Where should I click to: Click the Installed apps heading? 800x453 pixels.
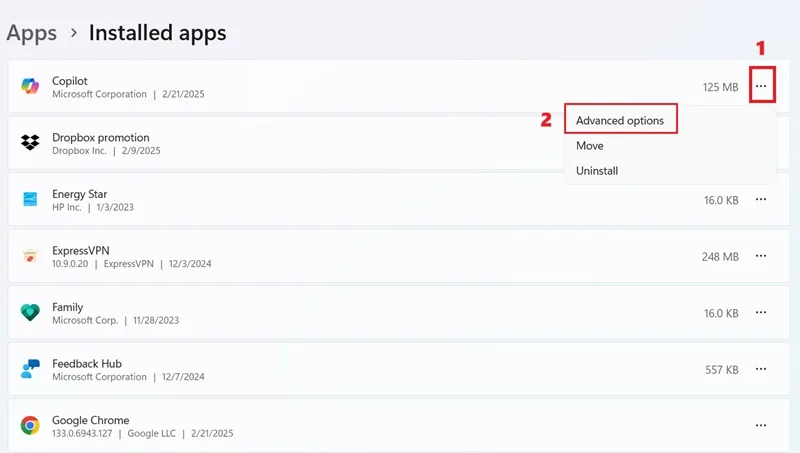click(x=158, y=33)
